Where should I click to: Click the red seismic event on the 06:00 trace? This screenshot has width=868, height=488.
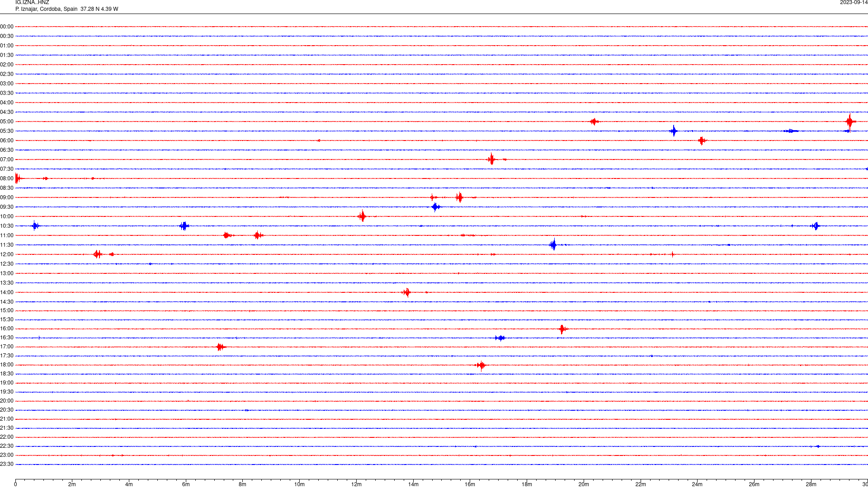pos(702,141)
